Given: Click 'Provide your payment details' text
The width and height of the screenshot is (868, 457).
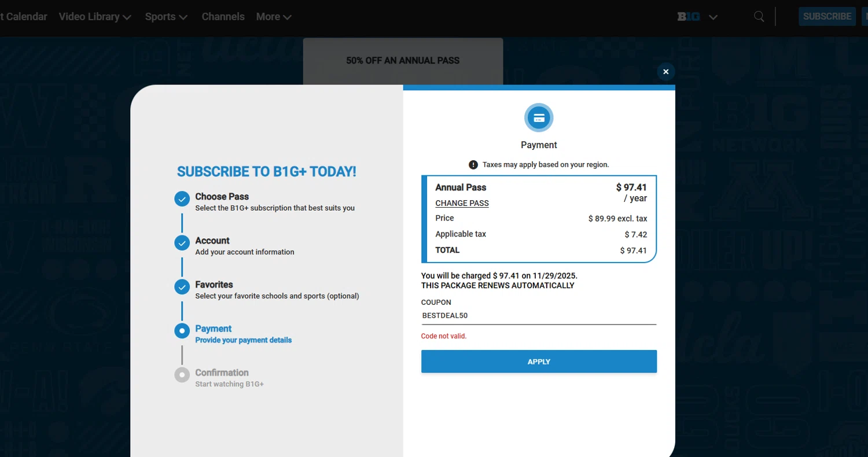Looking at the screenshot, I should [244, 340].
